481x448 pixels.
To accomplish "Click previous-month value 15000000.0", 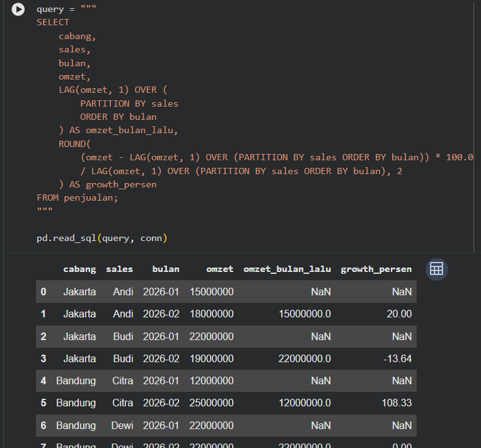I will tap(304, 314).
